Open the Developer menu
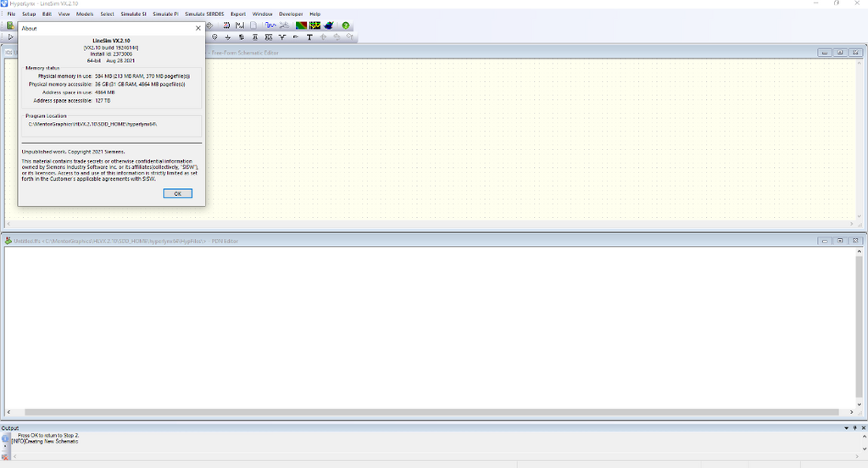The height and width of the screenshot is (468, 868). [291, 14]
